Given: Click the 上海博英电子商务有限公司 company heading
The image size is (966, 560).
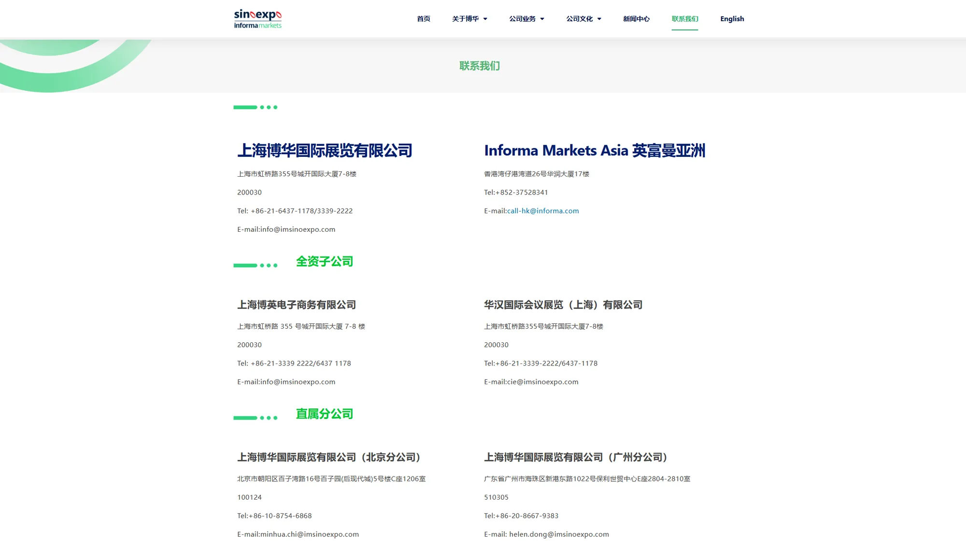Looking at the screenshot, I should point(296,305).
